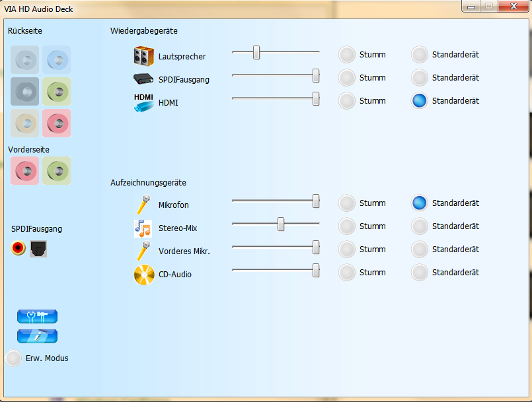The height and width of the screenshot is (402, 532).
Task: Click the CD-Audio device label
Action: click(175, 274)
